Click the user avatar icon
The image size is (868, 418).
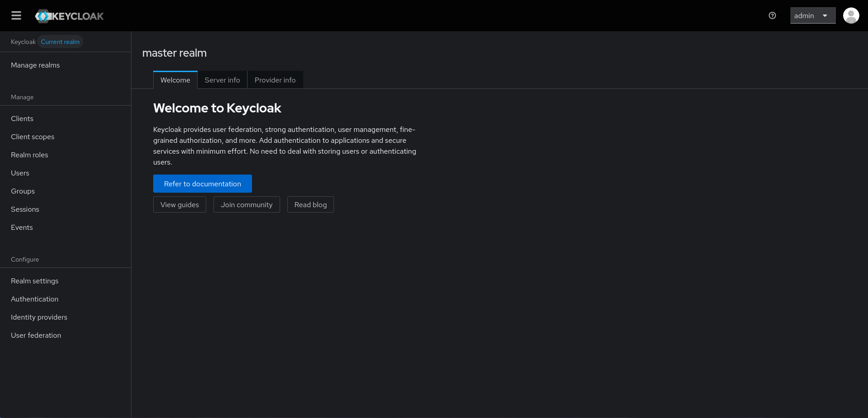tap(851, 16)
